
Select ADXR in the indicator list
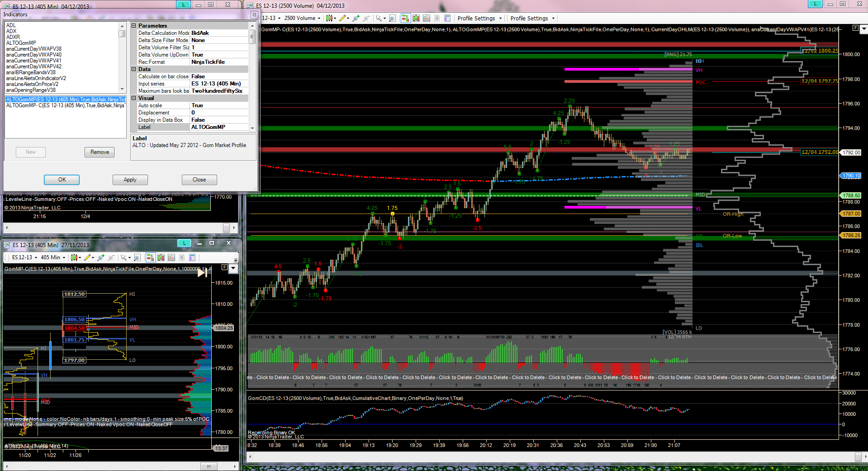tap(13, 37)
